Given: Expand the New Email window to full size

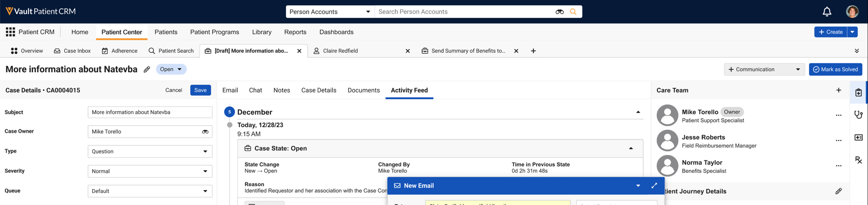Looking at the screenshot, I should [654, 185].
